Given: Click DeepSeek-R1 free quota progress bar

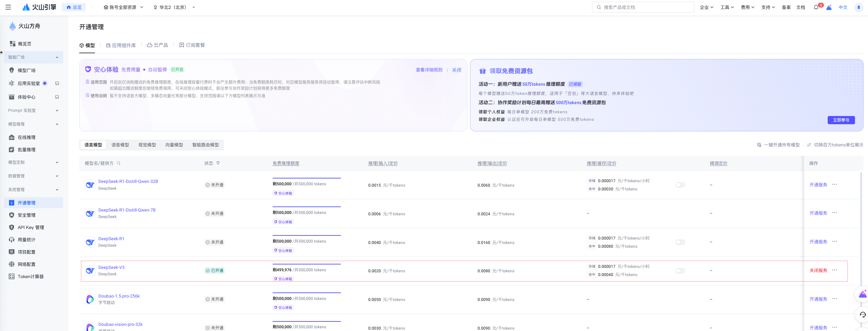Looking at the screenshot, I should (306, 235).
